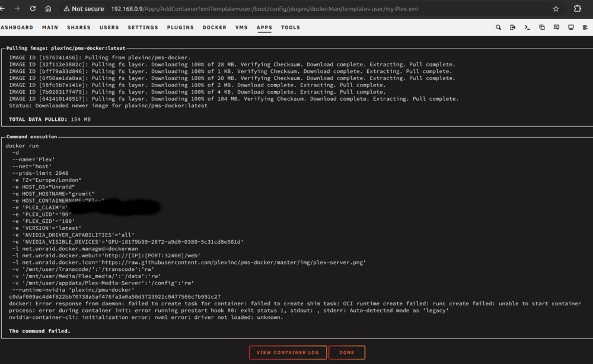593x364 pixels.
Task: Click the TZ="Europe/London" line
Action: click(x=46, y=180)
